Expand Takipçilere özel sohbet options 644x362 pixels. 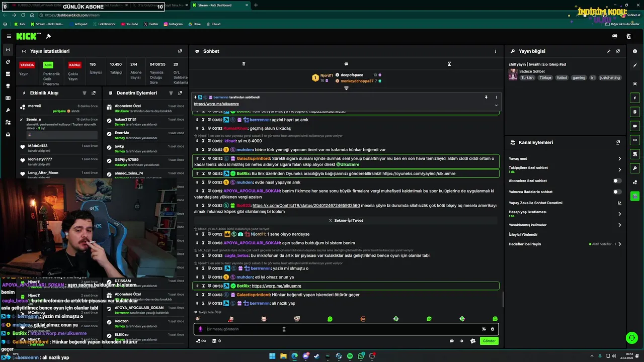click(x=619, y=169)
